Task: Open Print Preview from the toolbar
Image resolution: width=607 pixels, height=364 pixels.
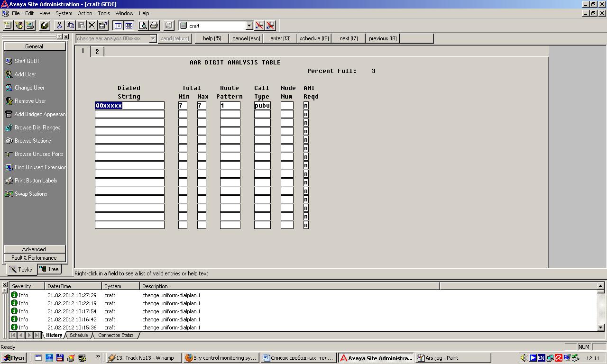Action: click(x=143, y=26)
